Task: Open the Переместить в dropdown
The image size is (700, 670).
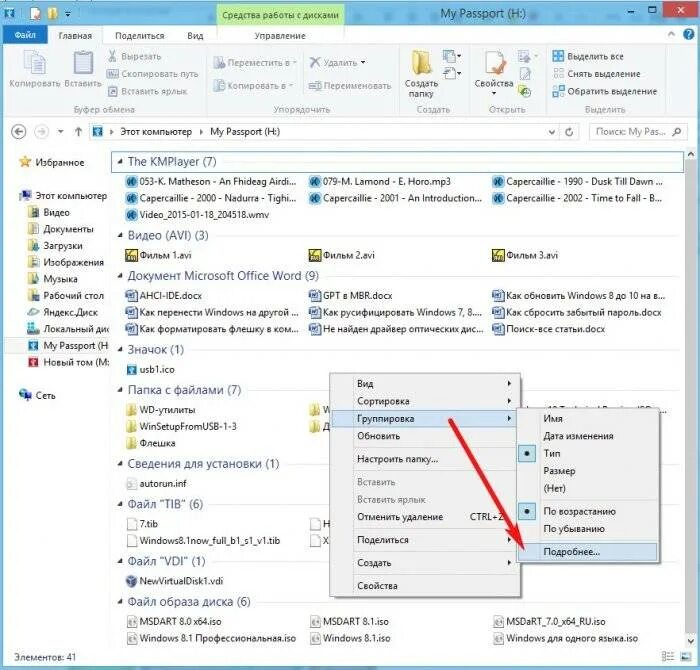Action: click(x=254, y=63)
